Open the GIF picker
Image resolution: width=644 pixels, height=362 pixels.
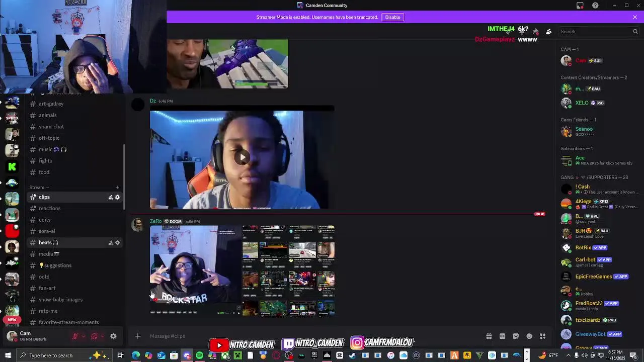[x=502, y=336]
